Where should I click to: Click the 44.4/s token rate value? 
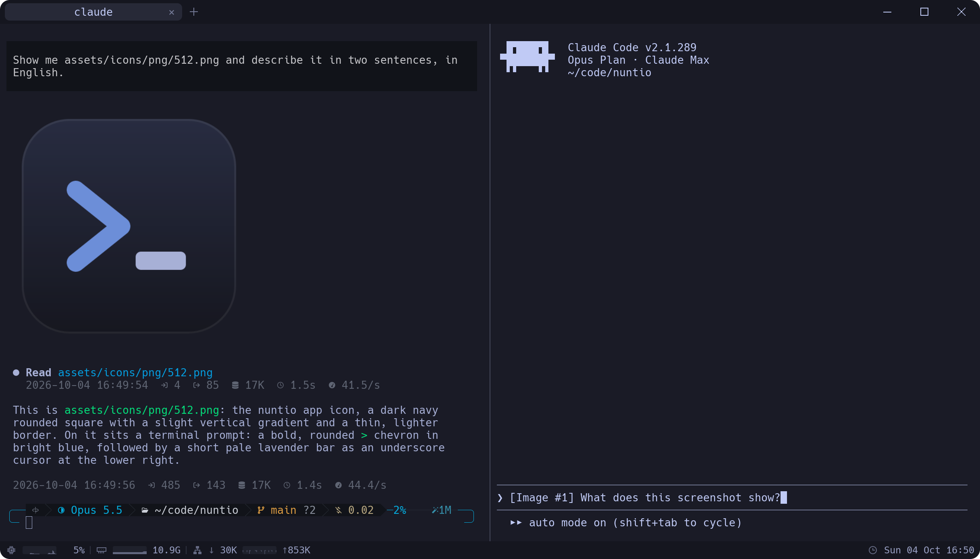(x=367, y=485)
